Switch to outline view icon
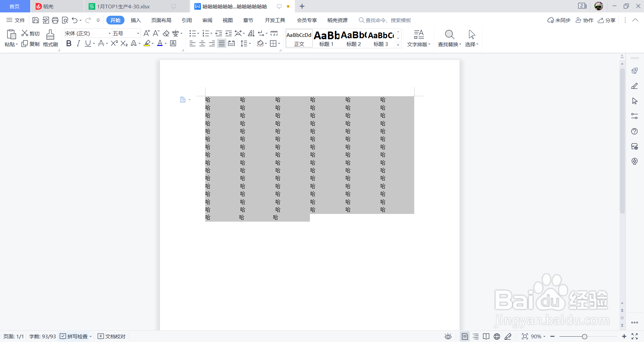The width and height of the screenshot is (644, 342). (x=476, y=336)
